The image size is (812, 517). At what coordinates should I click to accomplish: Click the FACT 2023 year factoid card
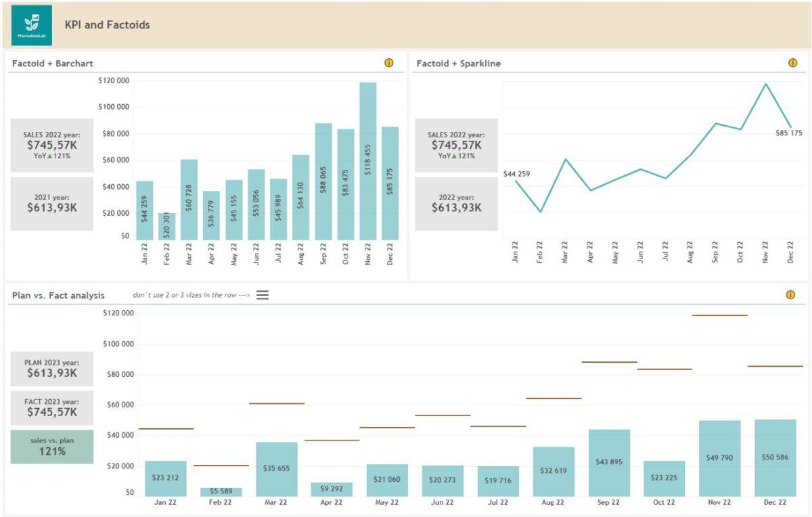(52, 407)
